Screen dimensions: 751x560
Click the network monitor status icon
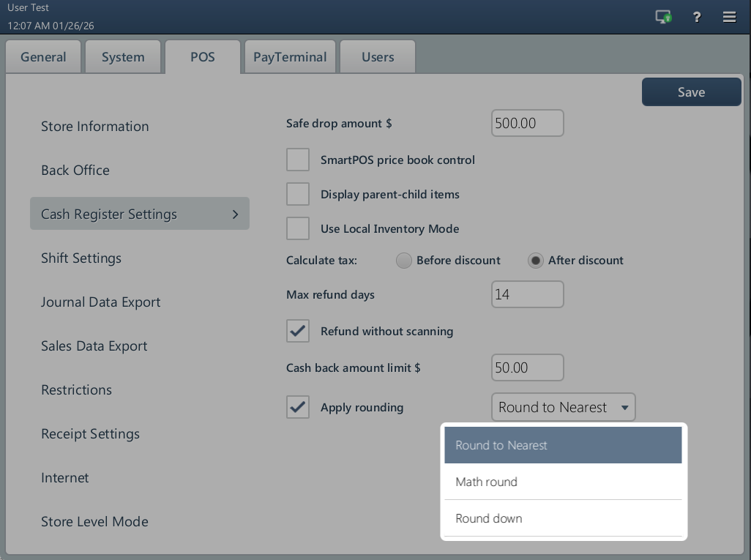pyautogui.click(x=663, y=17)
